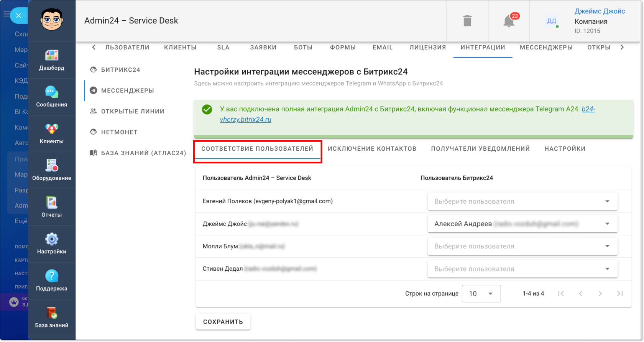Open rows per page dropdown showing 10
This screenshot has width=644, height=342.
pos(481,294)
